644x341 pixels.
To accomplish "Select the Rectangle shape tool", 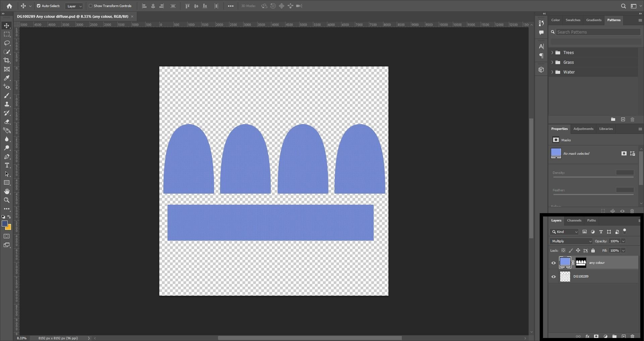I will (x=7, y=183).
